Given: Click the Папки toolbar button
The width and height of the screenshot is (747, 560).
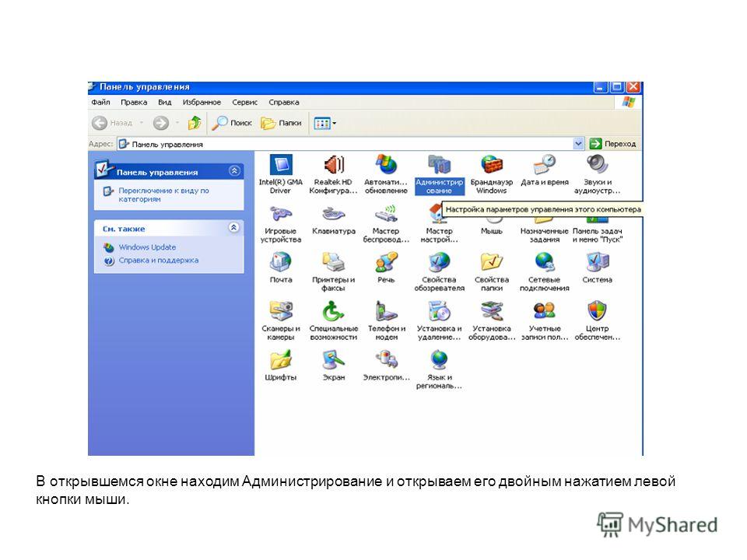Looking at the screenshot, I should click(281, 123).
